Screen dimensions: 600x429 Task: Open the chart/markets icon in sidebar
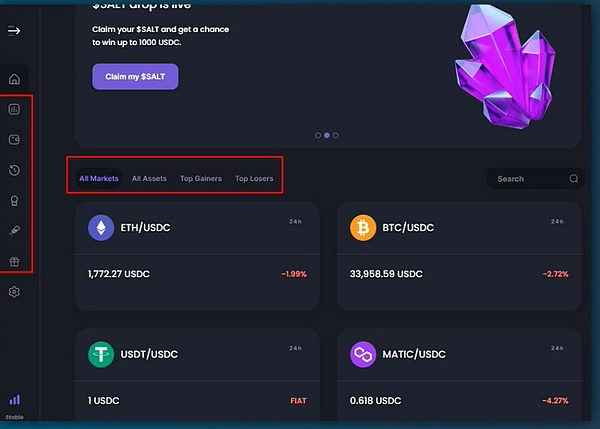pos(14,110)
